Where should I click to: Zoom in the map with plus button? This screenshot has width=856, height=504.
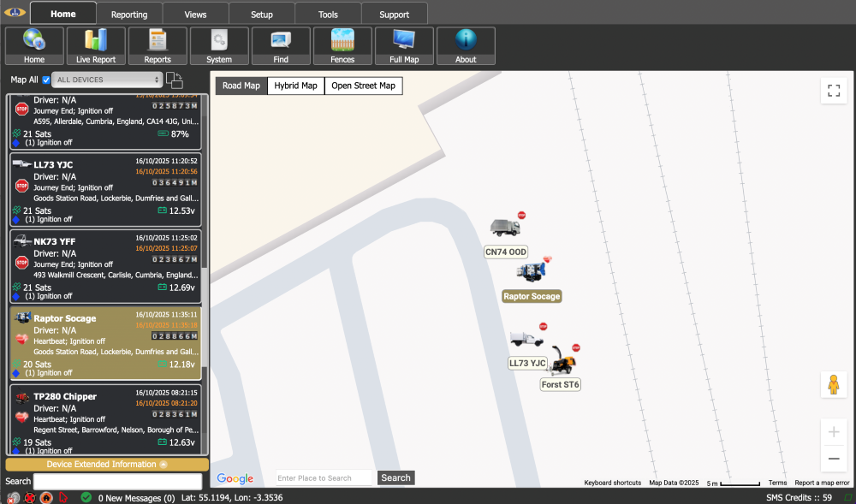tap(834, 432)
